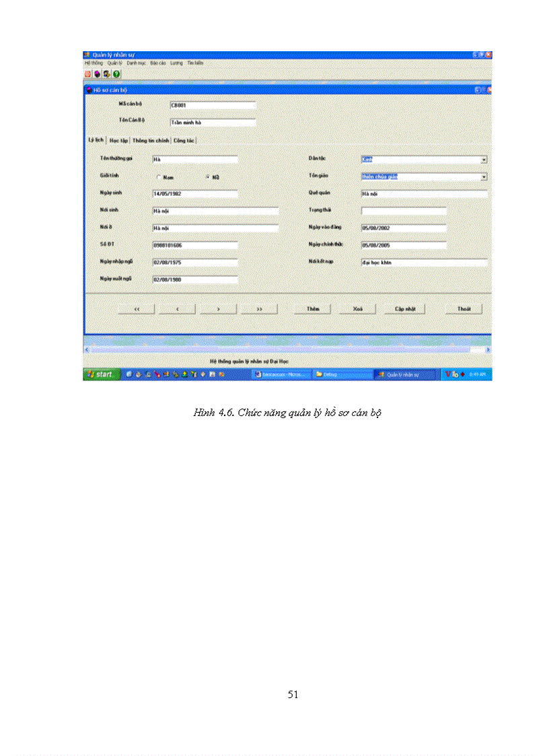Click the purple sphere toolbar icon
549x756 pixels.
(x=97, y=71)
